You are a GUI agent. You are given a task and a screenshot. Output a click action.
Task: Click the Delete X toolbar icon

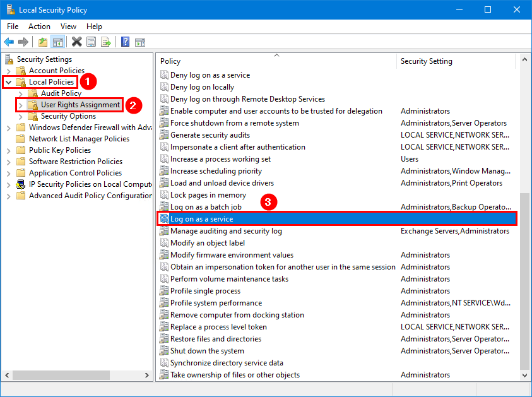coord(76,42)
